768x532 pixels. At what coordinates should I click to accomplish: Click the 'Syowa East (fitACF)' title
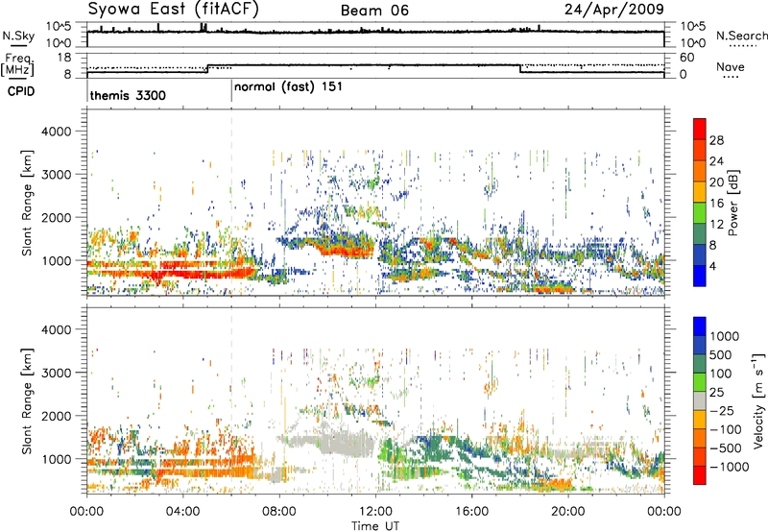tap(174, 10)
